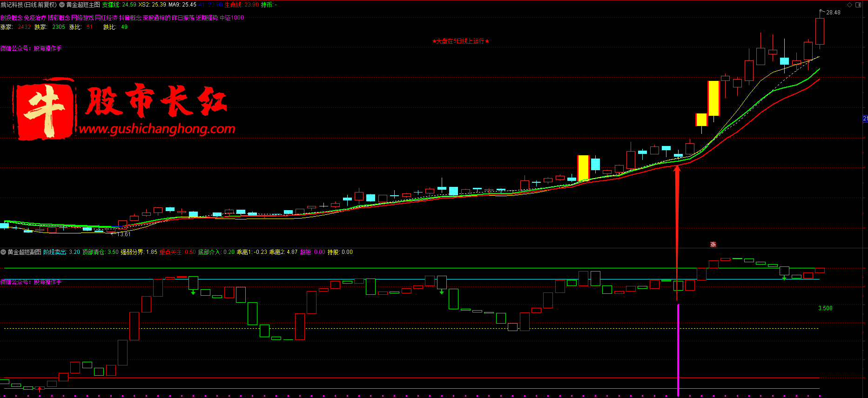868x398 pixels.
Task: Click the 昨日振荡 tag
Action: [183, 18]
